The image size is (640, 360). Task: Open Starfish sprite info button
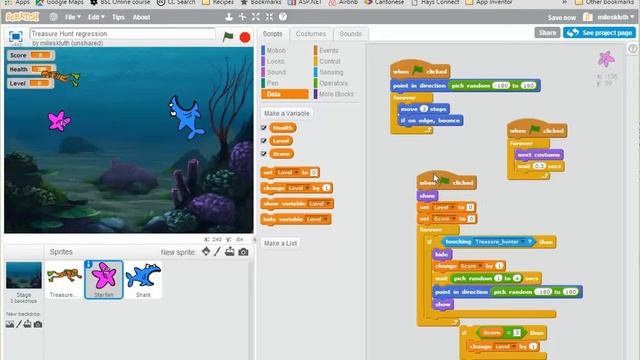[89, 264]
